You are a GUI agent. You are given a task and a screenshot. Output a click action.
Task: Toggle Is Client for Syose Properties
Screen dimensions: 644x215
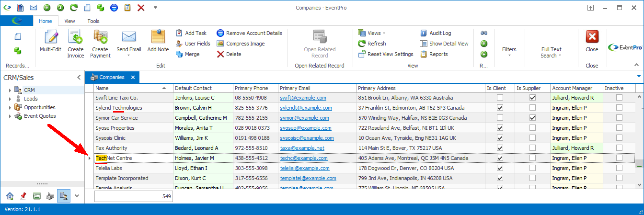(x=500, y=128)
